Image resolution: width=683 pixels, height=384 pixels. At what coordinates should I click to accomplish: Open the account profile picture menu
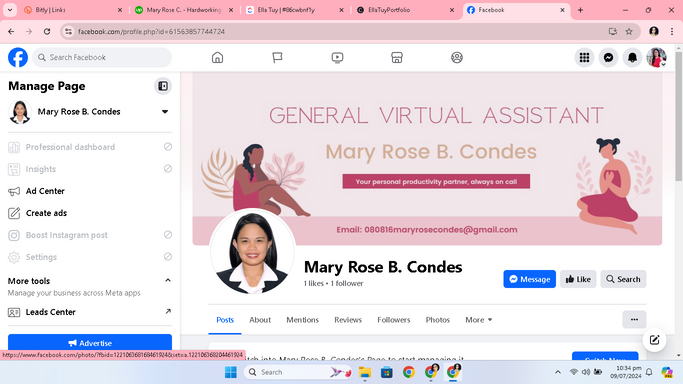coord(656,57)
